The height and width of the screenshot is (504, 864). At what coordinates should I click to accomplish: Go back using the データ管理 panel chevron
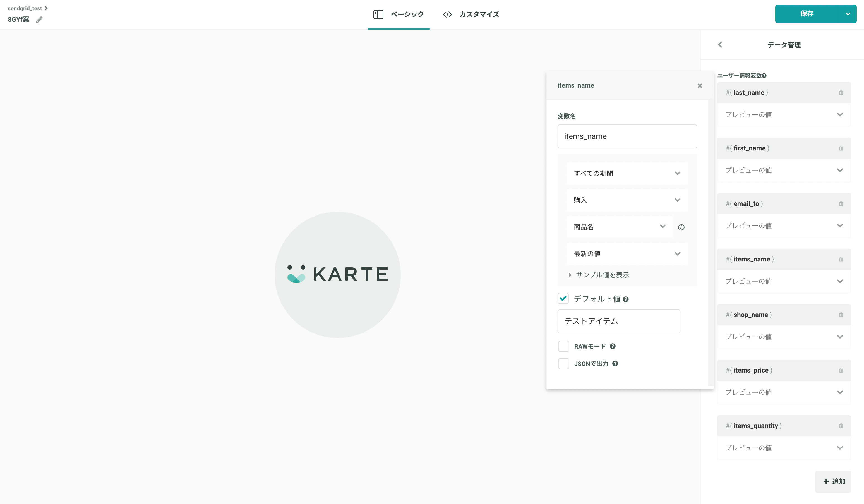pos(720,45)
